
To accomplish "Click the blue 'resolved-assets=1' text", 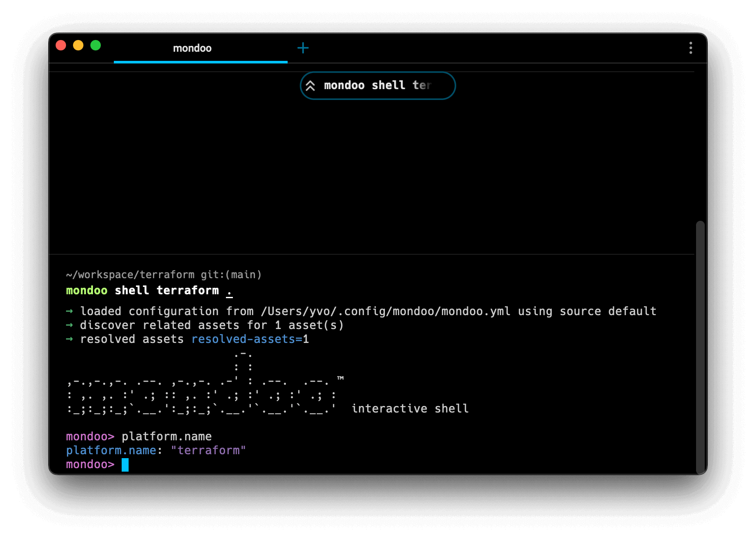I will [250, 339].
